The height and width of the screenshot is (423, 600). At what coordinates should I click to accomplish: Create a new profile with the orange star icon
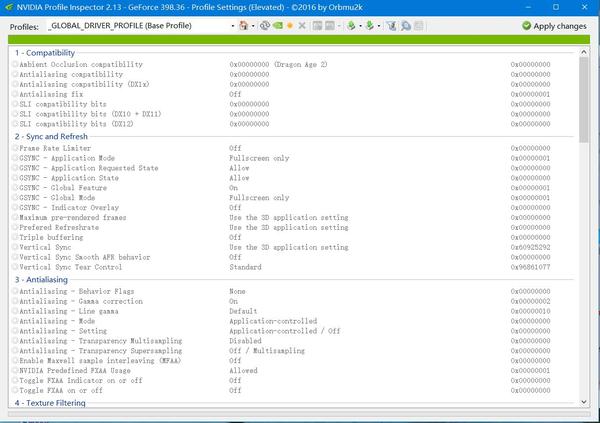(290, 26)
